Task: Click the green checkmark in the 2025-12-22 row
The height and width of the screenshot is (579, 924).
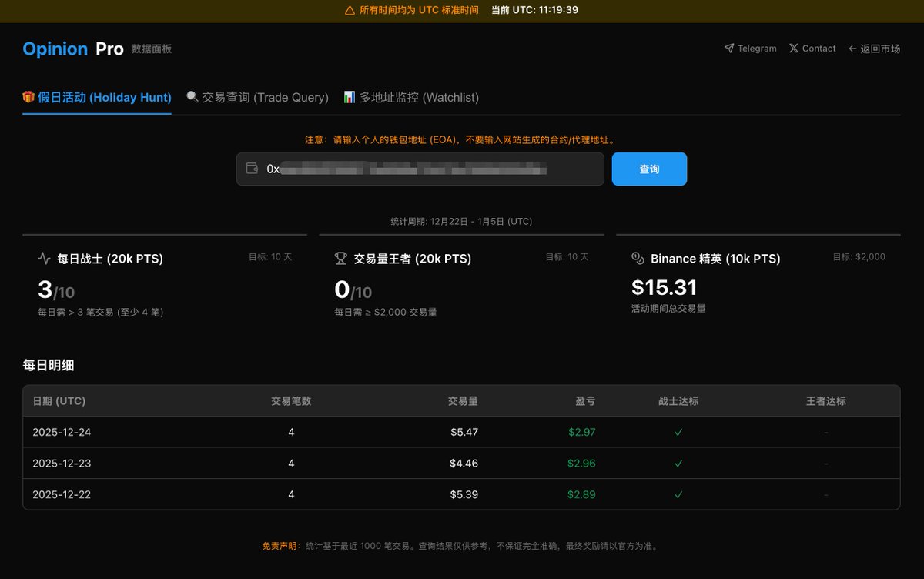Action: [x=678, y=494]
